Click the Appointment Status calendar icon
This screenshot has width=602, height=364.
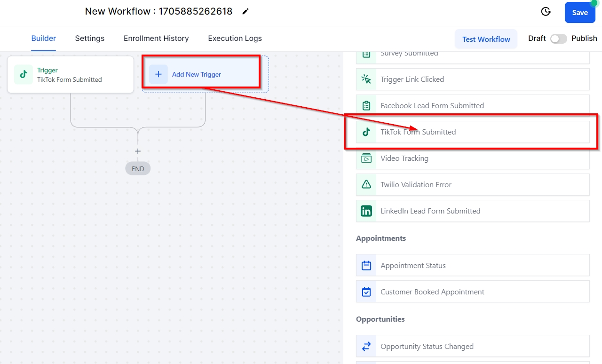click(x=366, y=266)
